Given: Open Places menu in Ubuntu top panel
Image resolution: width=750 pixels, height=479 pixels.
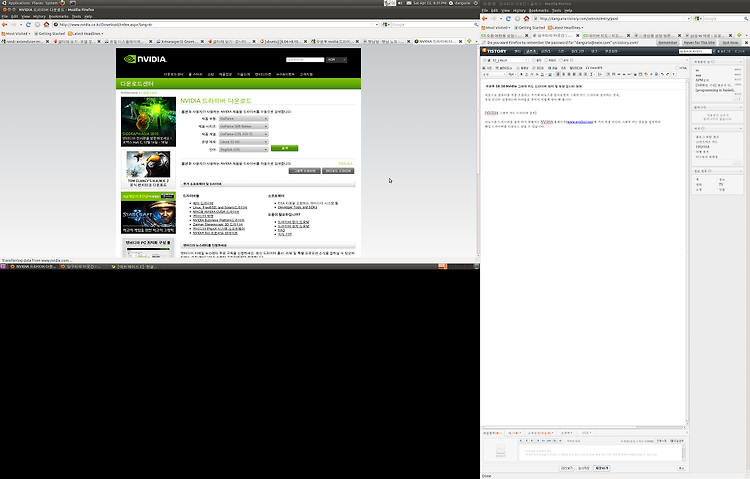Looking at the screenshot, I should click(x=37, y=3).
